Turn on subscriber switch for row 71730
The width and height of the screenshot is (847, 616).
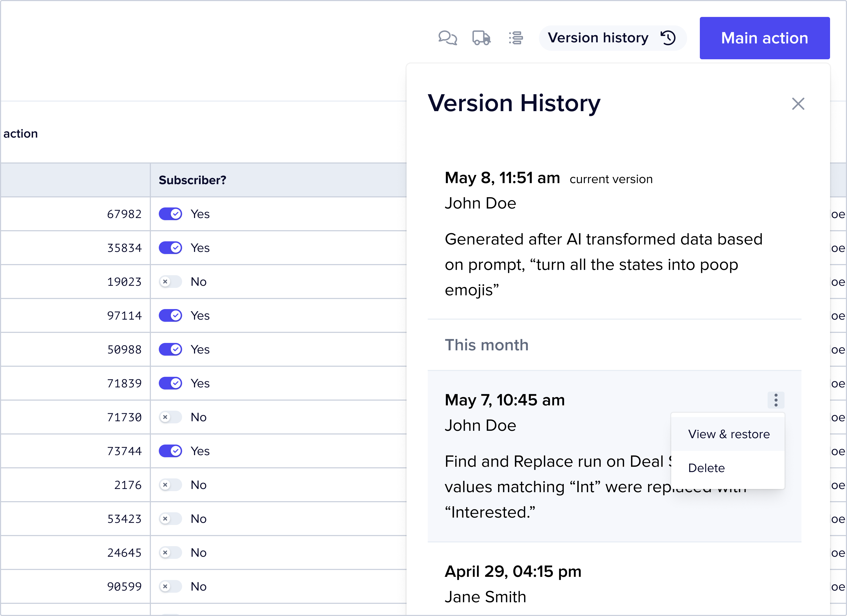click(x=170, y=417)
